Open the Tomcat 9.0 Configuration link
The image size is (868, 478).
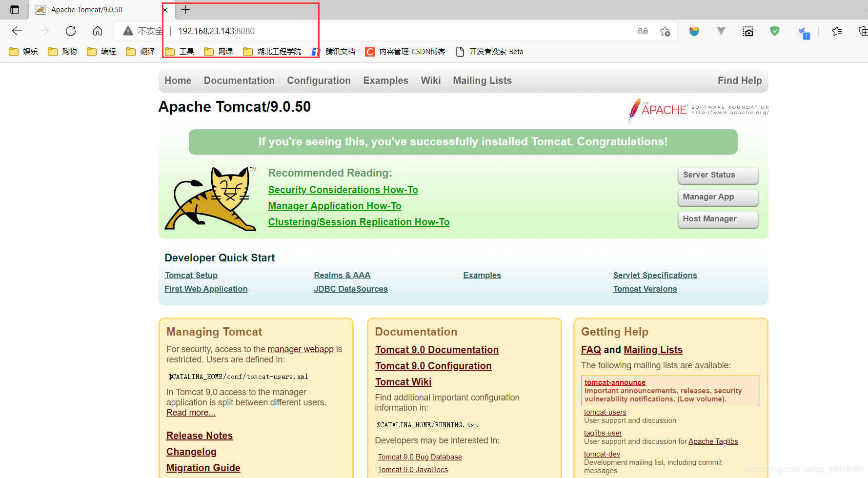[x=433, y=366]
